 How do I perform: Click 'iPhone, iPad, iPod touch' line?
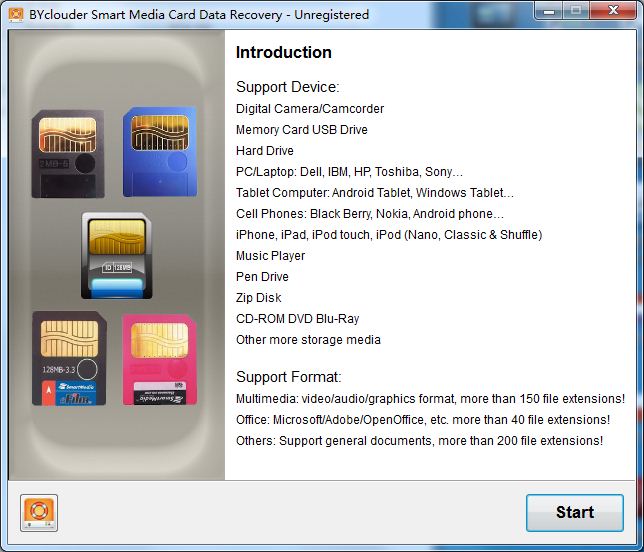(x=389, y=235)
